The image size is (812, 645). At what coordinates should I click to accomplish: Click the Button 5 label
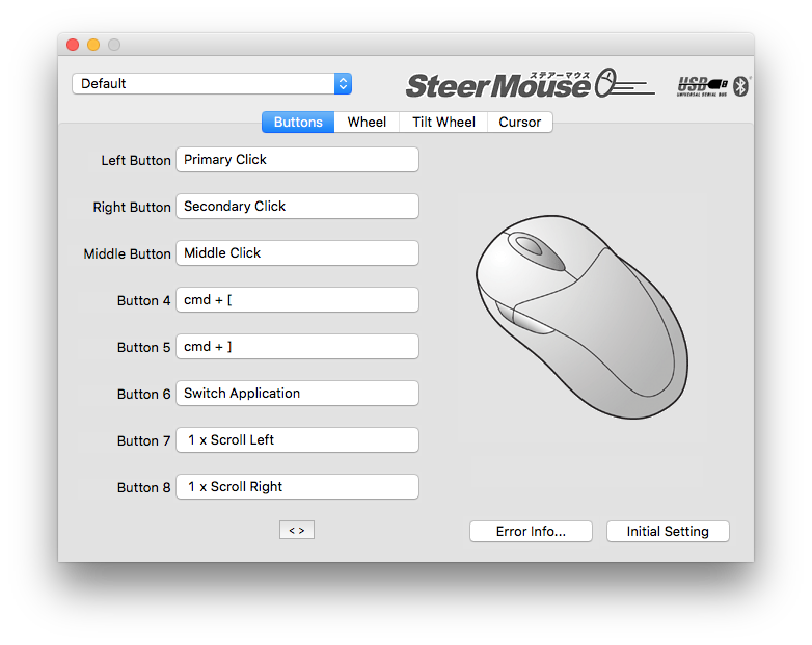[x=144, y=347]
